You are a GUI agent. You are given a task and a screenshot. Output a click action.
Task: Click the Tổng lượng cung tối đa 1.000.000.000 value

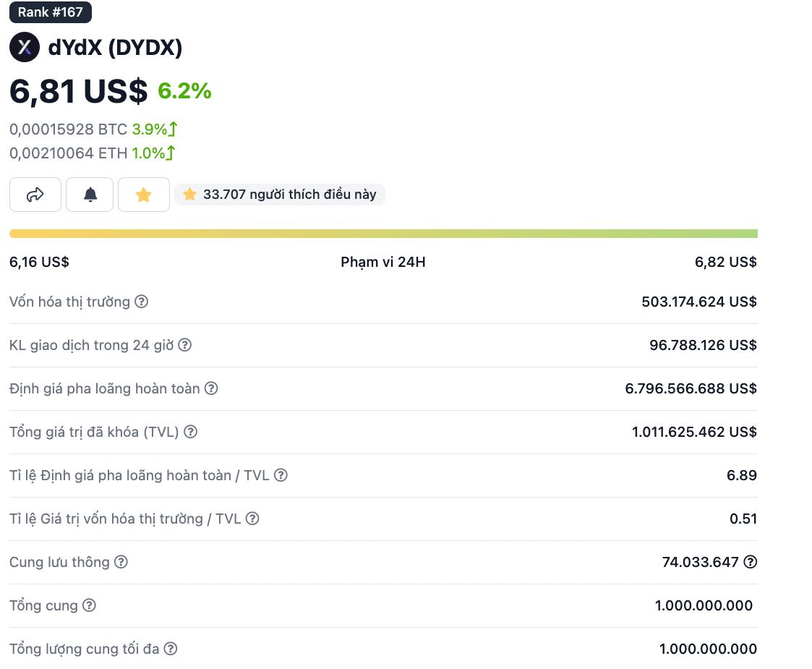coord(708,649)
